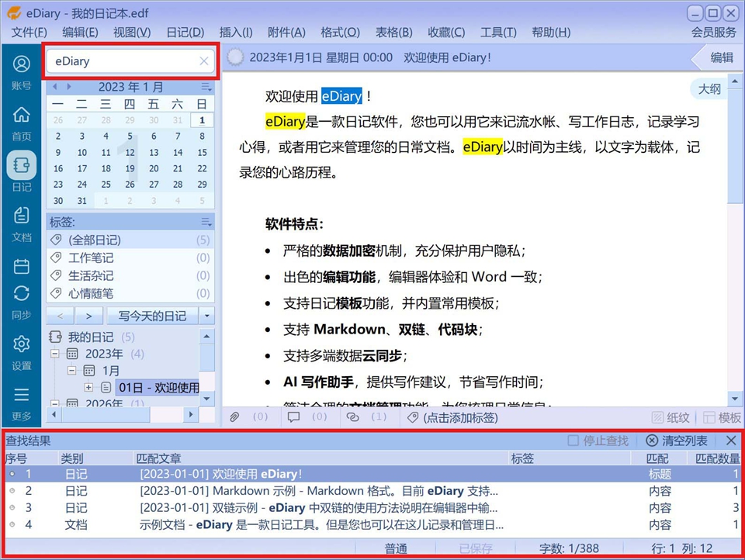Select search result 4 示例文档
The image size is (745, 560).
click(x=372, y=525)
